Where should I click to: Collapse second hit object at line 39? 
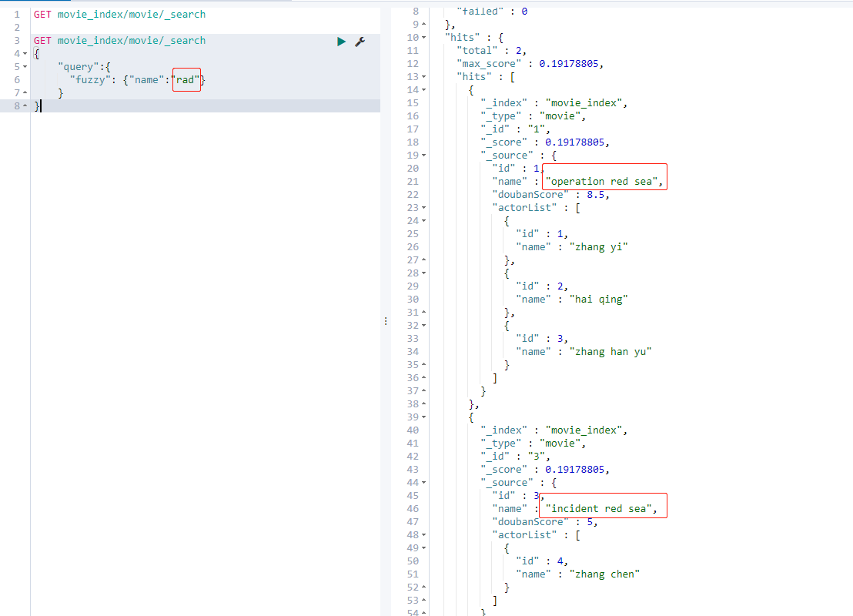click(x=423, y=417)
